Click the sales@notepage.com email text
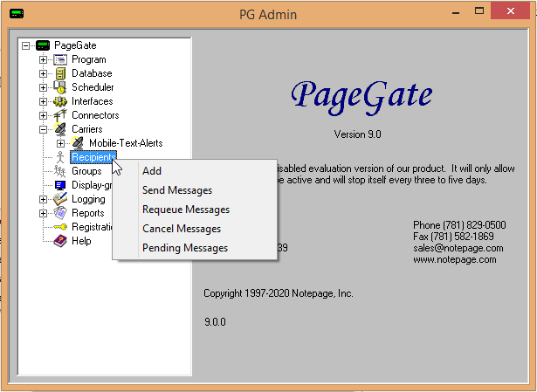 pos(458,248)
